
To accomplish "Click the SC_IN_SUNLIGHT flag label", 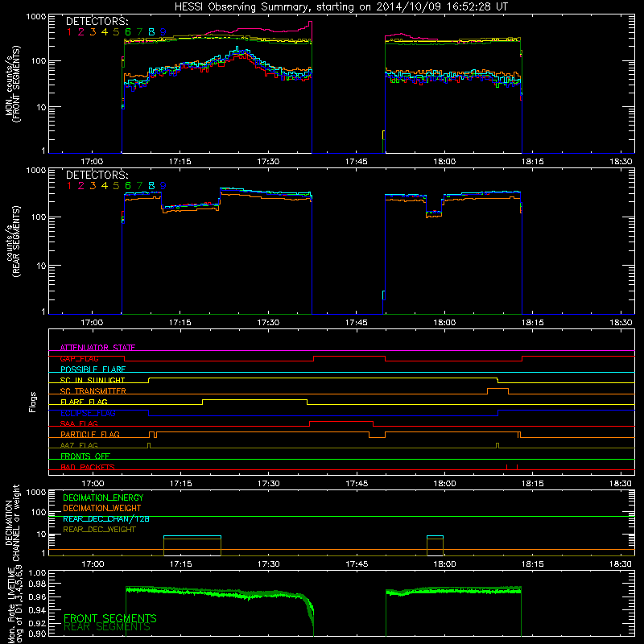I will (x=93, y=380).
